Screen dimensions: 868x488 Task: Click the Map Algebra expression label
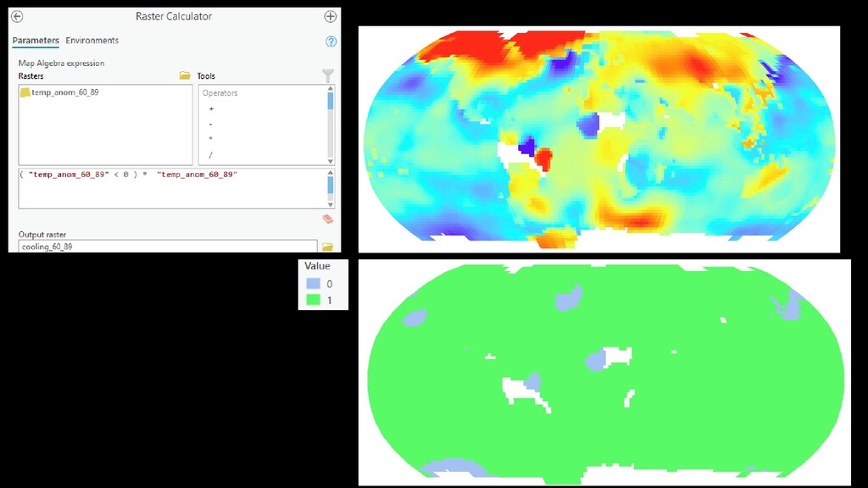(61, 63)
